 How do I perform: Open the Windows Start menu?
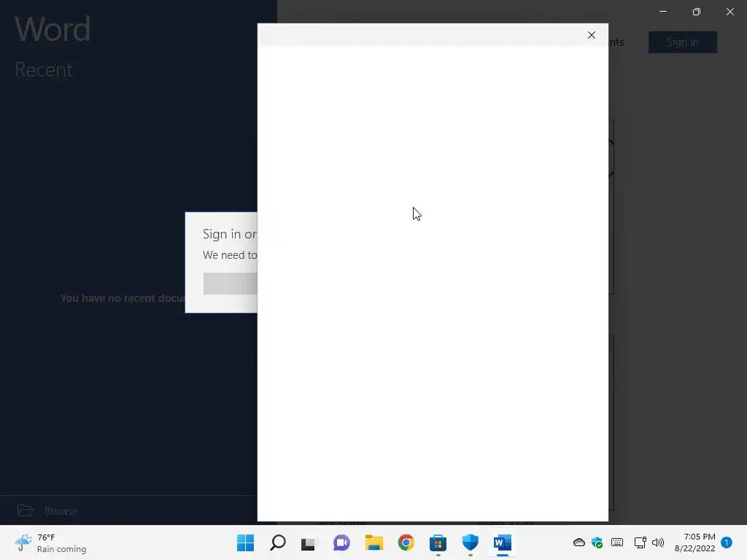click(245, 542)
